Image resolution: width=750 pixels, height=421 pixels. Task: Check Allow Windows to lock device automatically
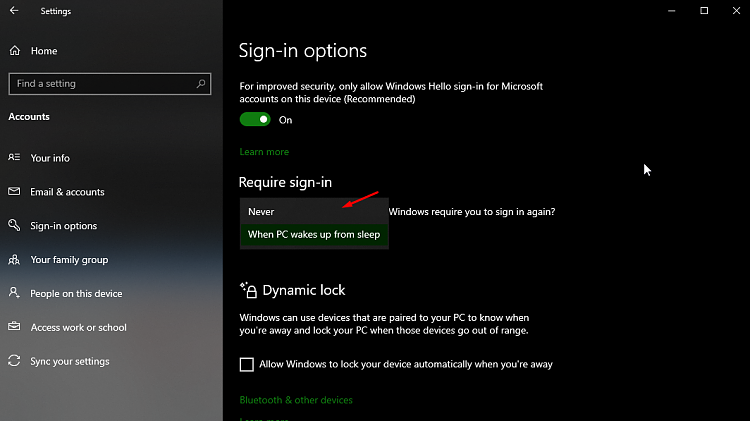click(x=247, y=365)
